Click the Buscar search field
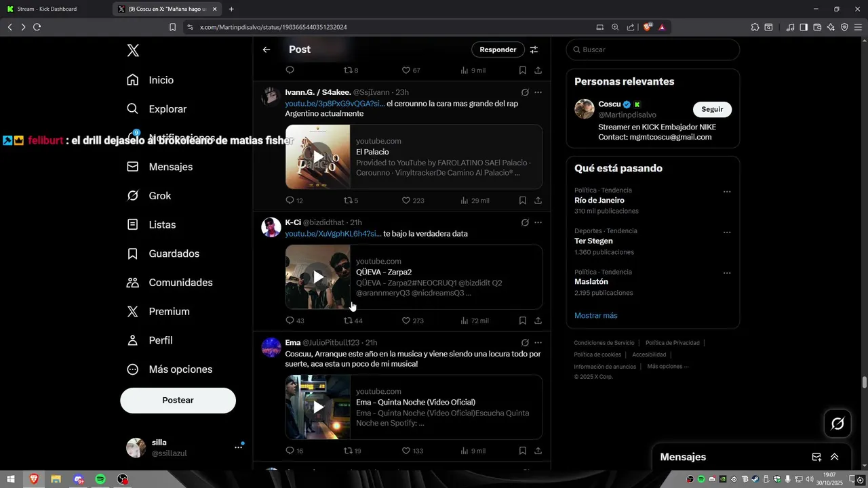This screenshot has width=868, height=488. point(653,49)
